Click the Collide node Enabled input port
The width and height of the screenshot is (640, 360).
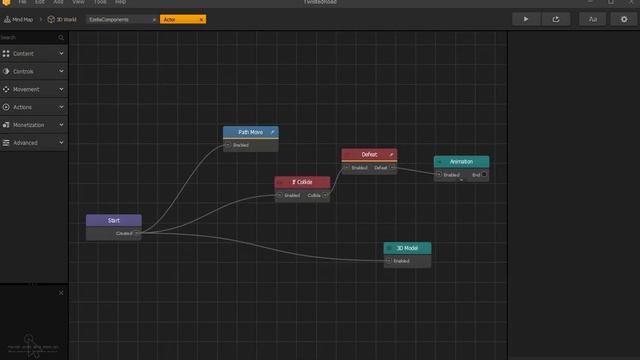pyautogui.click(x=280, y=195)
